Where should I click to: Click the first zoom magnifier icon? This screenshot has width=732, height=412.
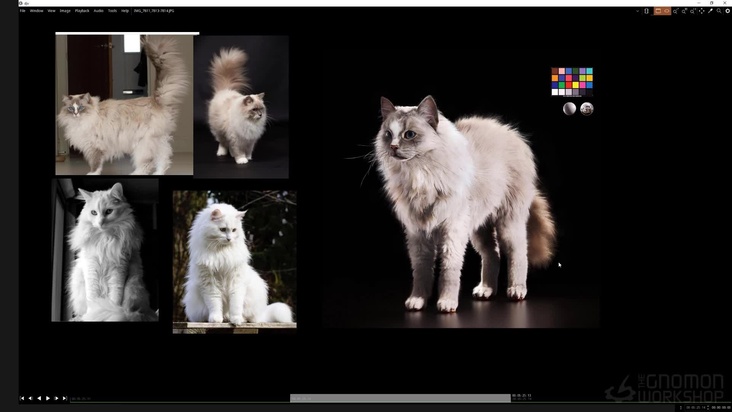[x=676, y=11]
